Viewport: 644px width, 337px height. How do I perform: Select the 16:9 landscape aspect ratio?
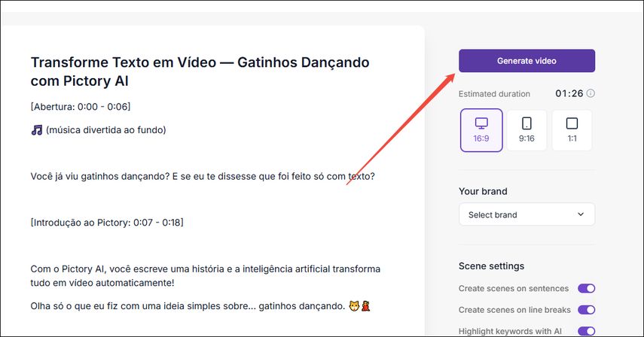click(481, 130)
